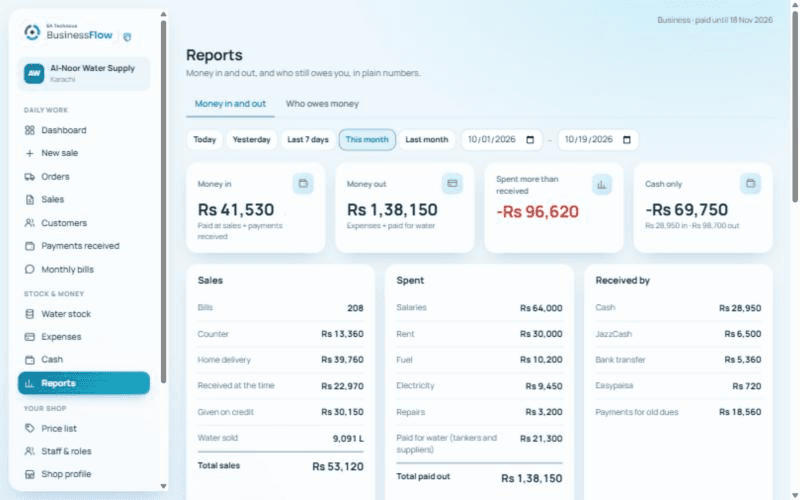This screenshot has height=500, width=800.
Task: Click the main page vertical scrollbar
Action: 795,107
